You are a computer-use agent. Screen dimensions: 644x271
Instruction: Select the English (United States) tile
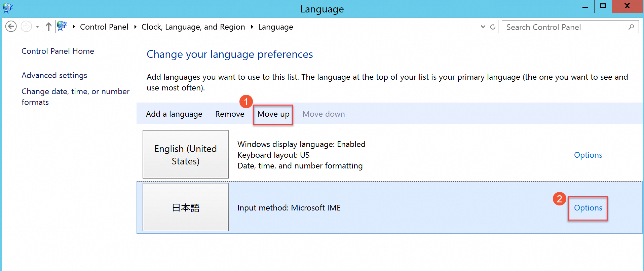click(x=186, y=154)
